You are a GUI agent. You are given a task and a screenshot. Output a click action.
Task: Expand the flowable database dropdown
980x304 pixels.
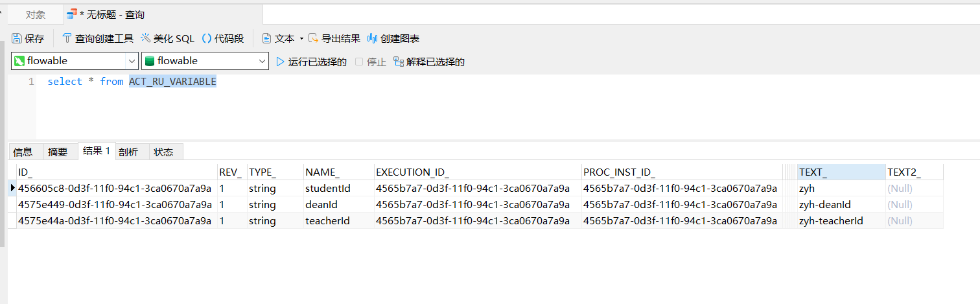tap(262, 62)
